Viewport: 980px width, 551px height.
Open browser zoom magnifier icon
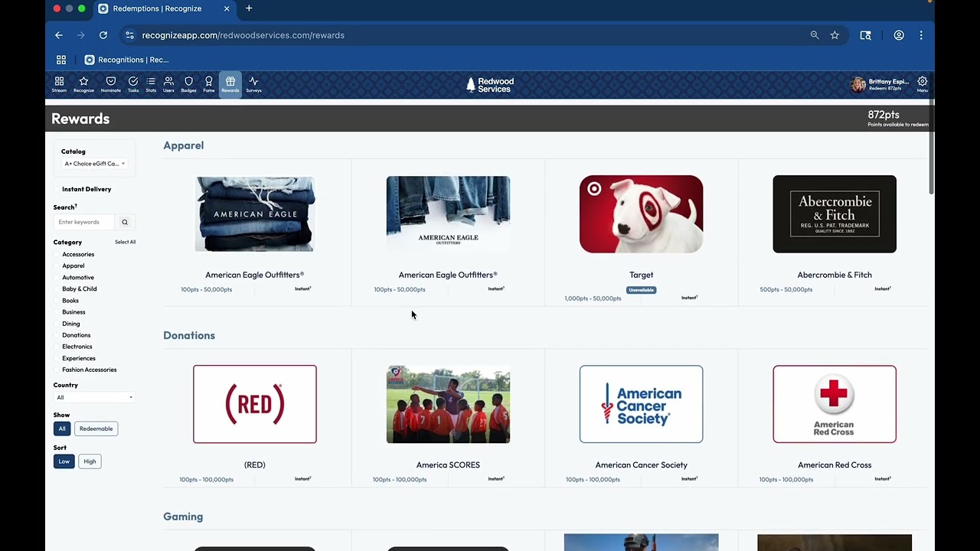click(815, 35)
